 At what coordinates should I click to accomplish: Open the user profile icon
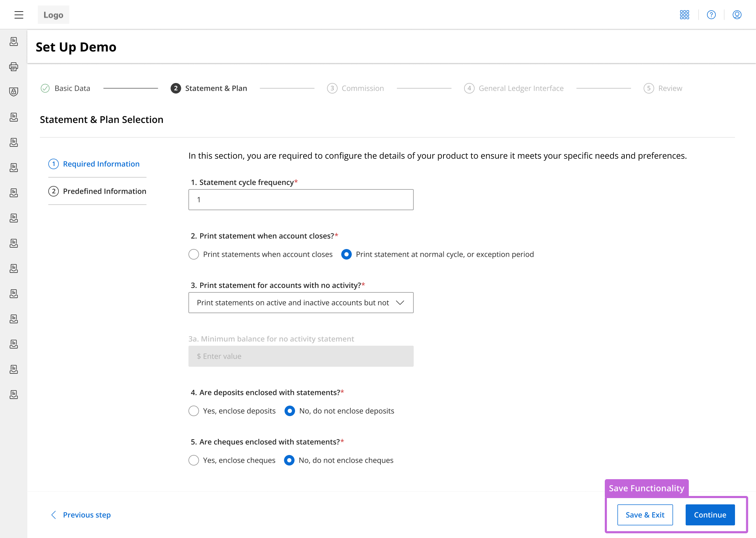point(737,15)
